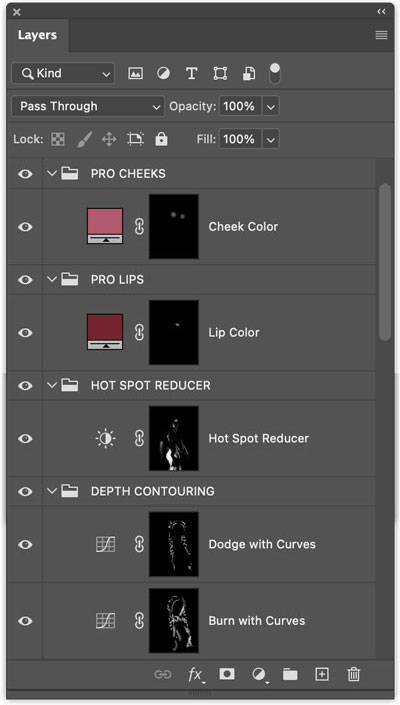
Task: Delete layer using the trash icon
Action: pos(354,674)
